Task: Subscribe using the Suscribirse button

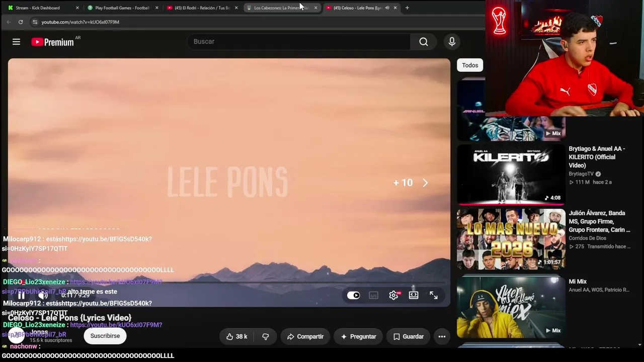Action: click(x=105, y=336)
